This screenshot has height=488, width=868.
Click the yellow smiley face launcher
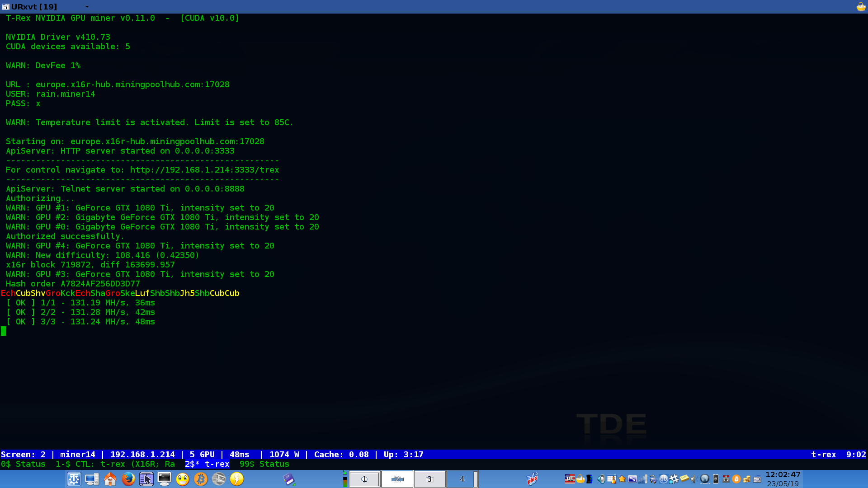tap(182, 479)
